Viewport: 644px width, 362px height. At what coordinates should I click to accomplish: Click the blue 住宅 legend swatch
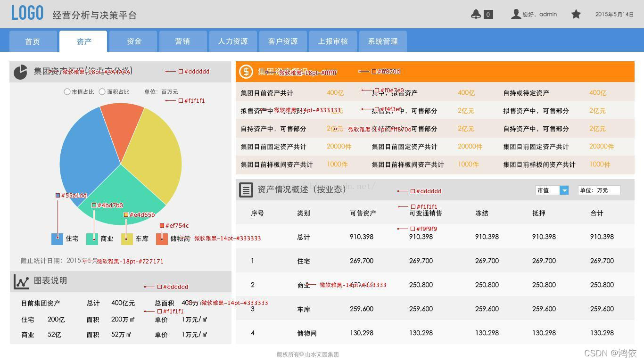point(57,239)
